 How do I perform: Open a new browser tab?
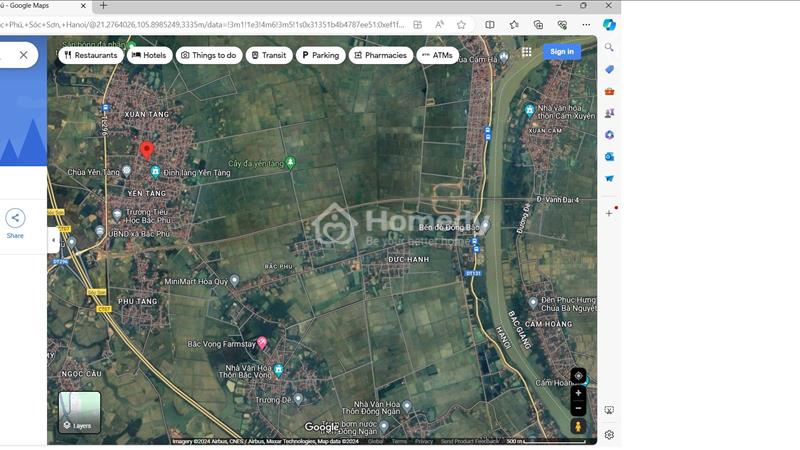(x=104, y=6)
